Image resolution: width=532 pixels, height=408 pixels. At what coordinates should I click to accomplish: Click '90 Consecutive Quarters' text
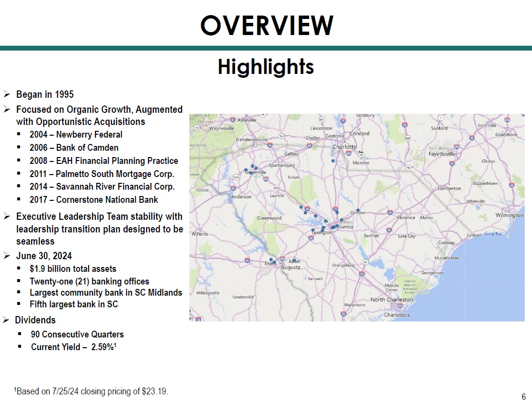77,335
